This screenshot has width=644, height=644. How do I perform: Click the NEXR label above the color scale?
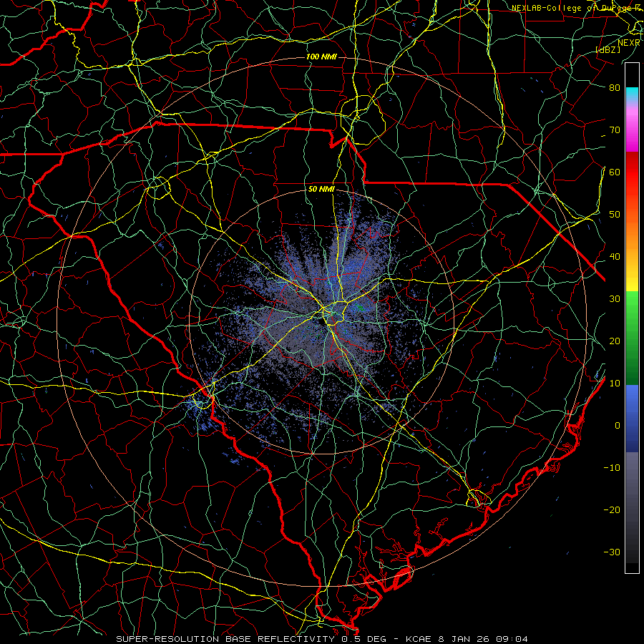point(628,43)
